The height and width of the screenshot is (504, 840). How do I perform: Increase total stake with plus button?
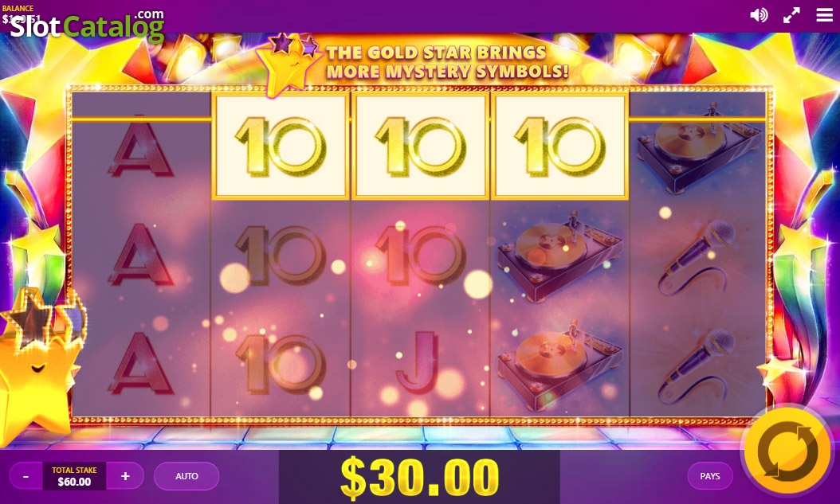(125, 475)
